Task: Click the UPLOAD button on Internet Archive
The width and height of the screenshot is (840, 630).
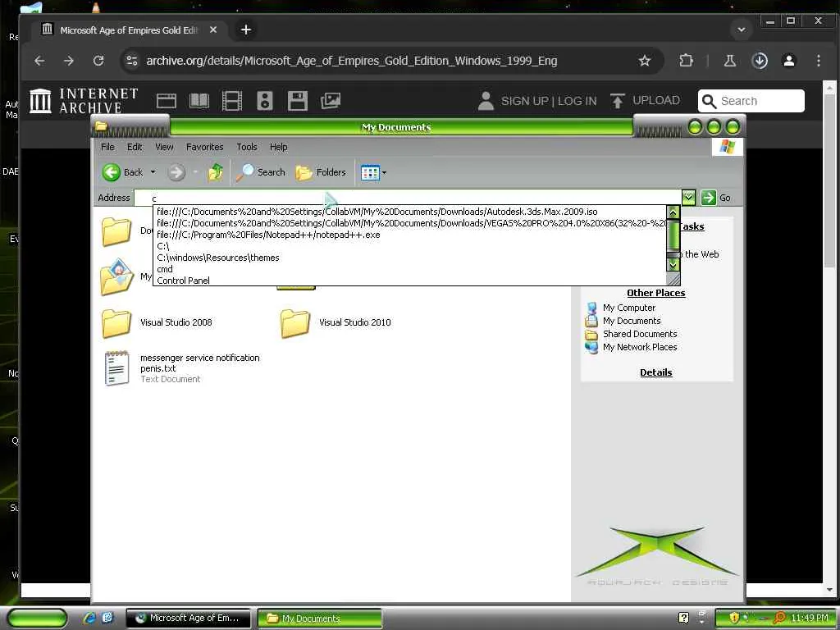Action: click(646, 100)
